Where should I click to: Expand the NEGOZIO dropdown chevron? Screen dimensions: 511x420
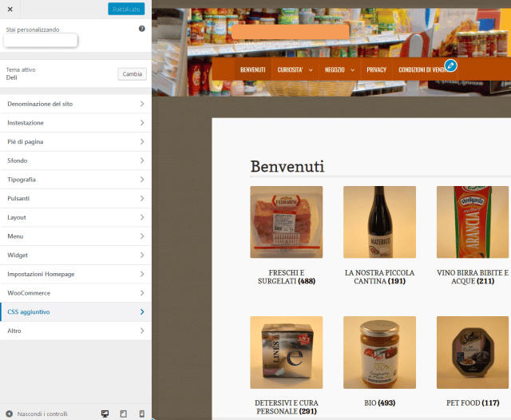[352, 70]
